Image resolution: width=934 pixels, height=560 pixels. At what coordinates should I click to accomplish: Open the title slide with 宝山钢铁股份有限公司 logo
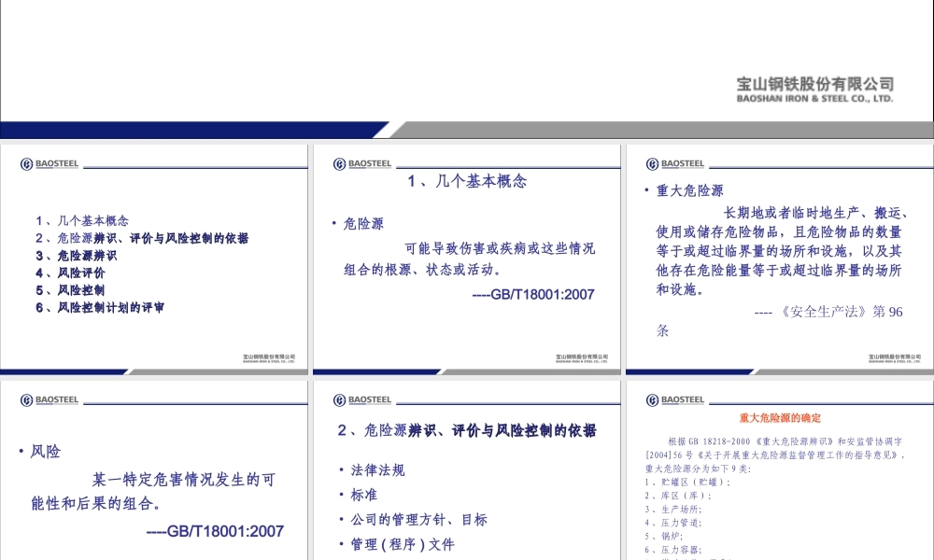tap(466, 69)
